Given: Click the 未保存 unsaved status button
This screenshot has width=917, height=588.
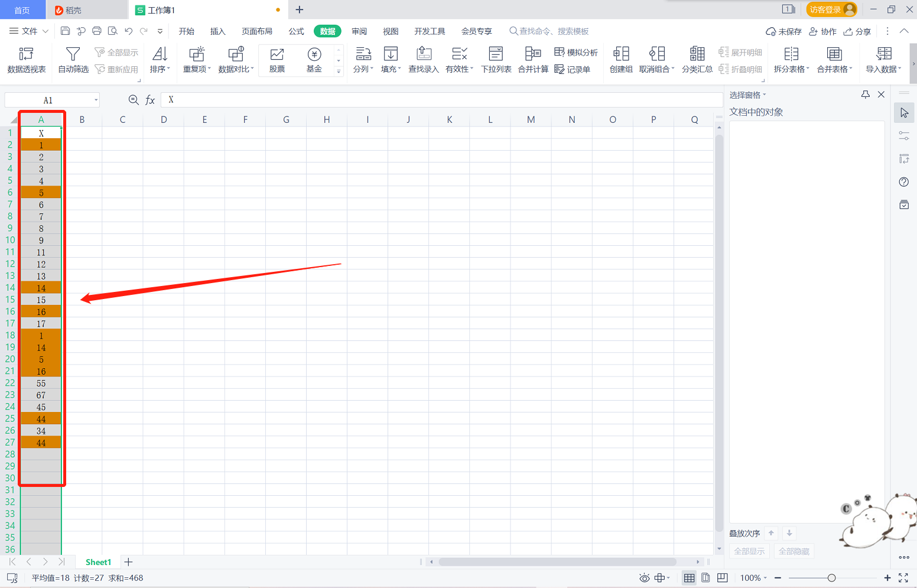Looking at the screenshot, I should [x=783, y=31].
